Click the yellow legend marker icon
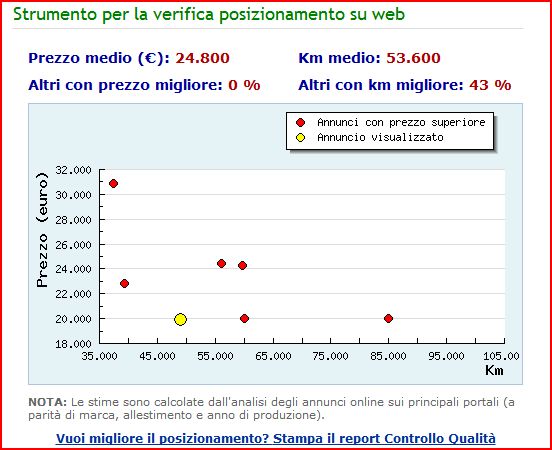The width and height of the screenshot is (552, 450). tap(300, 138)
